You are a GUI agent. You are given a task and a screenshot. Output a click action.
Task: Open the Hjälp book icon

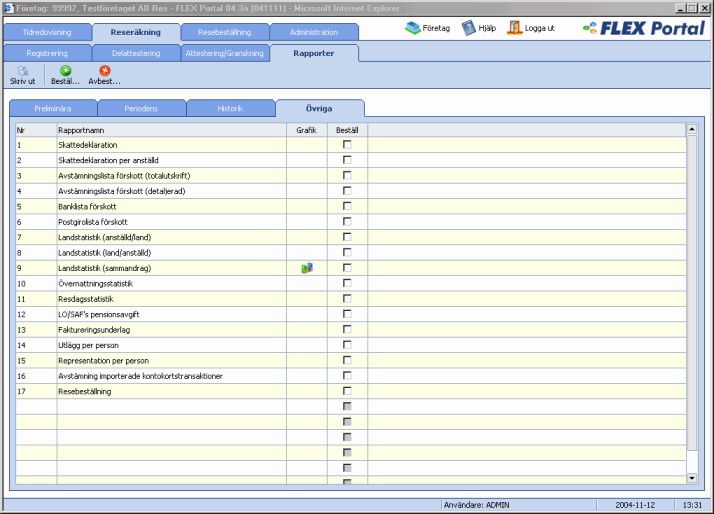click(x=469, y=28)
